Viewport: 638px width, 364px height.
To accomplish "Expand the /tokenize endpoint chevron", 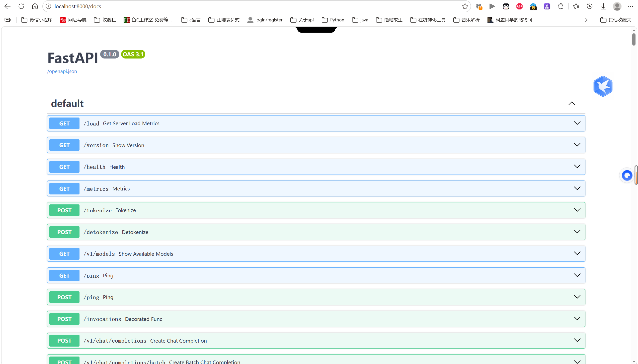I will click(577, 210).
